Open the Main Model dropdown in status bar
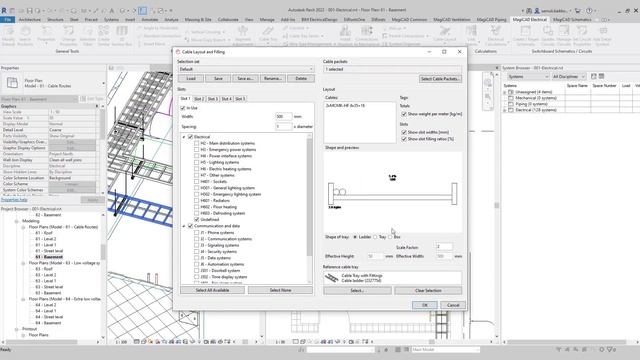Screen dimensions: 640x360 [445, 350]
